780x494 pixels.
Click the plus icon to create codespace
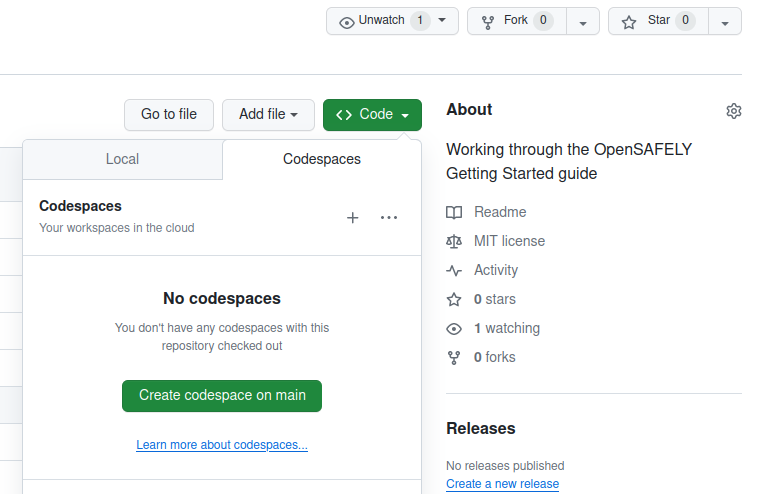(352, 218)
